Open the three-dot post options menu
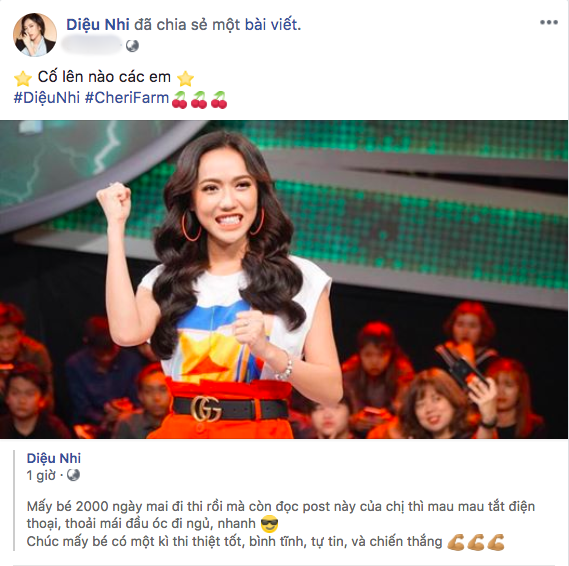The image size is (569, 566). click(548, 22)
